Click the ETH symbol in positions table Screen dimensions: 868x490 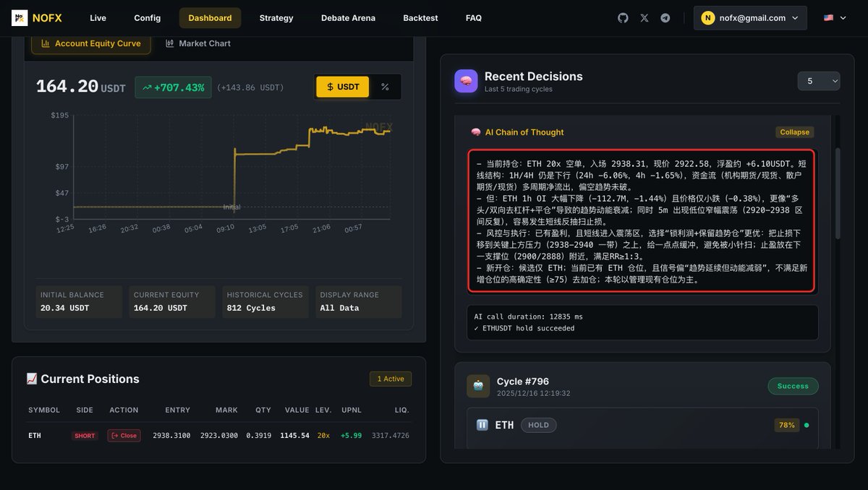(35, 436)
